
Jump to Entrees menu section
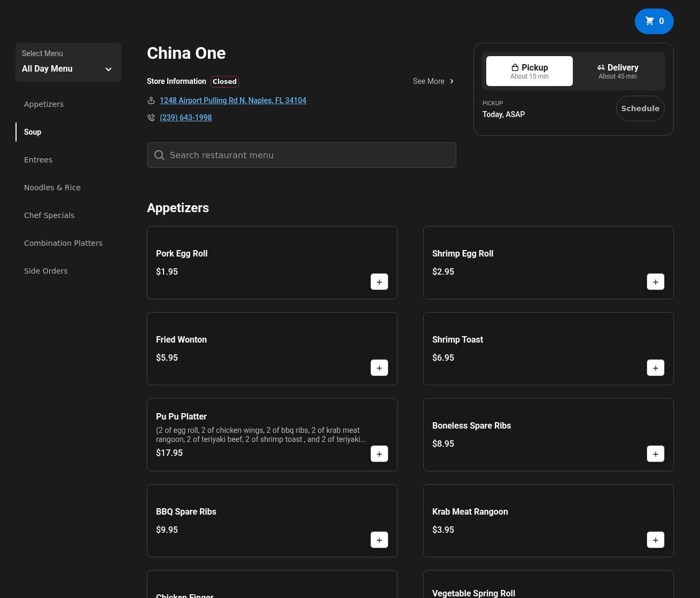coord(38,160)
